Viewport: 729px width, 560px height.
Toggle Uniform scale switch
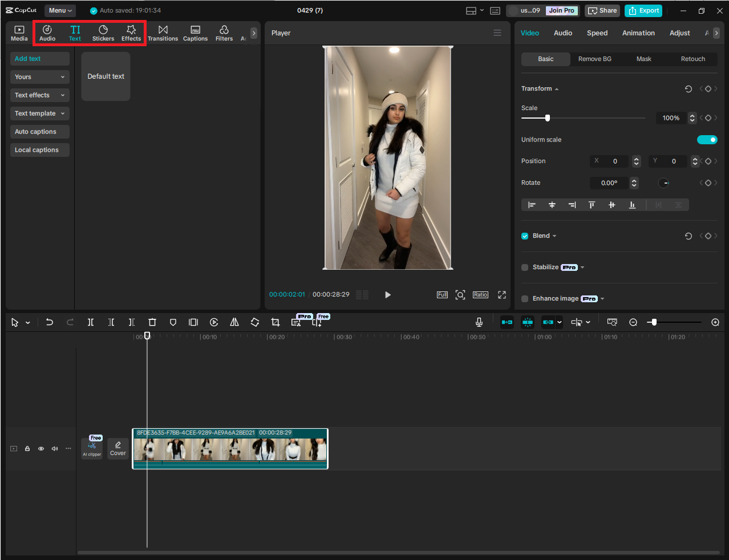click(x=707, y=140)
